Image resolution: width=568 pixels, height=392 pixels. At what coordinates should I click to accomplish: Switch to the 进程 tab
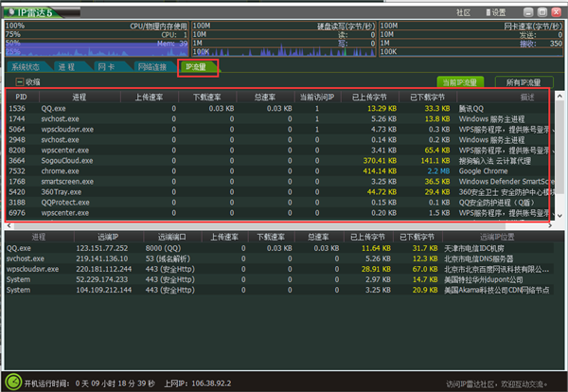coord(66,67)
